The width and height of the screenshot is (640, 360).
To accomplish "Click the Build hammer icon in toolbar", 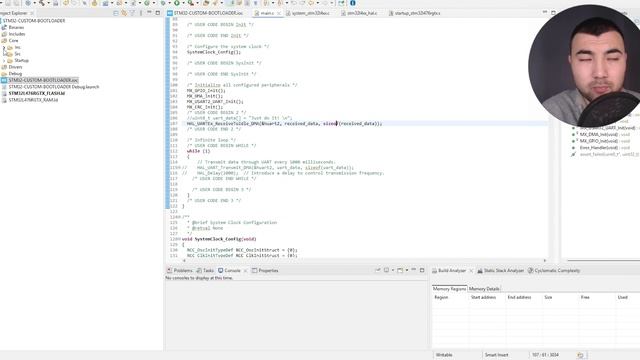I will 41,3.
